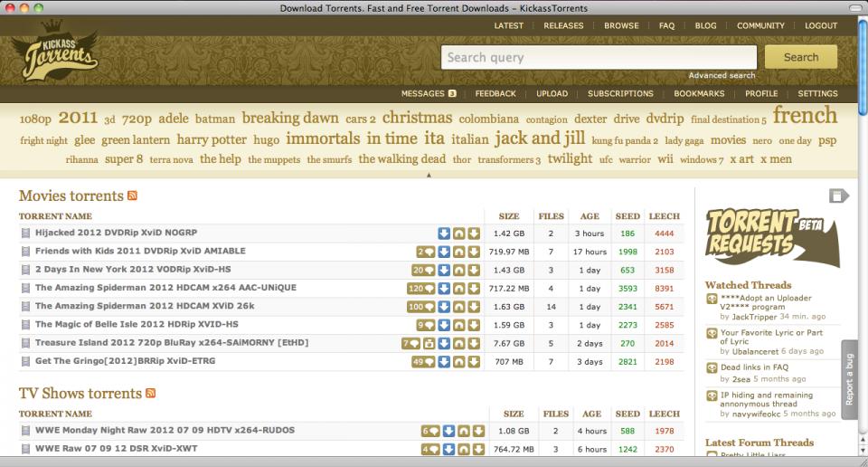
Task: Click the blue download icon for Hijacked 2012
Action: click(x=444, y=233)
